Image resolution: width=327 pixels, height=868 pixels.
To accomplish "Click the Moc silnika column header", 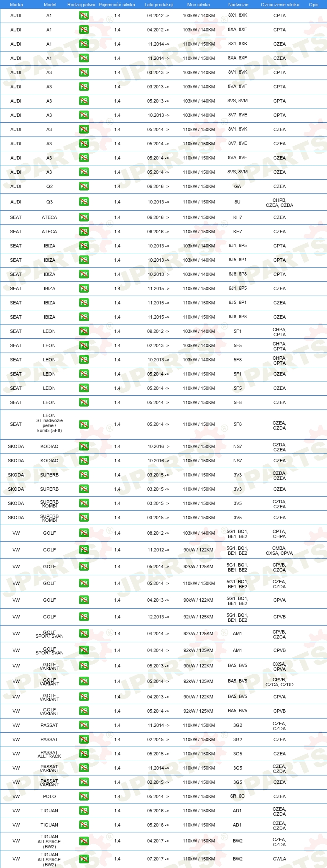I will pyautogui.click(x=199, y=5).
